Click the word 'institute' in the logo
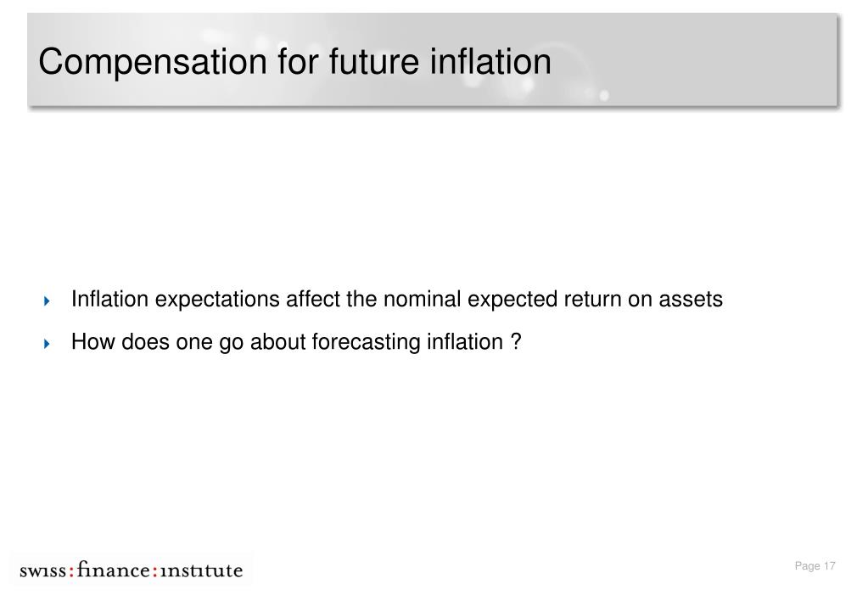The image size is (868, 601). (x=201, y=570)
